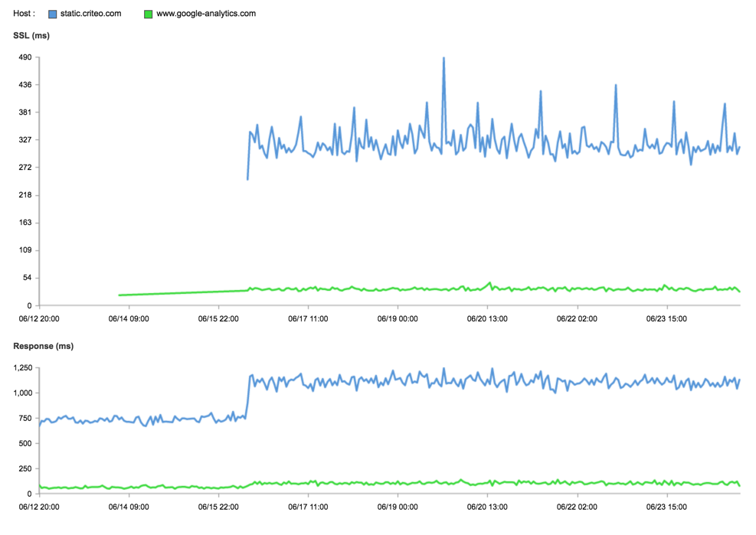Toggle the www.google-analytics.com host label in legend
The width and height of the screenshot is (756, 535).
[x=206, y=14]
